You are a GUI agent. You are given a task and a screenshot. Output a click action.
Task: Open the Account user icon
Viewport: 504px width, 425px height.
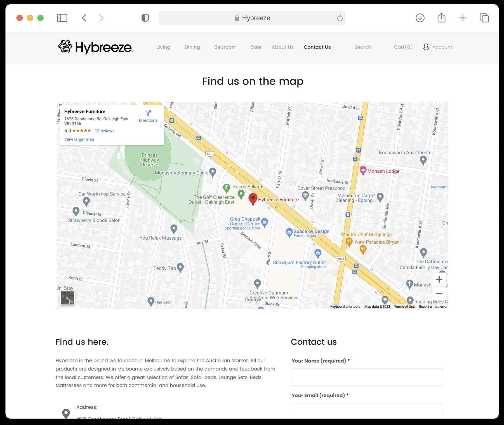pos(426,47)
